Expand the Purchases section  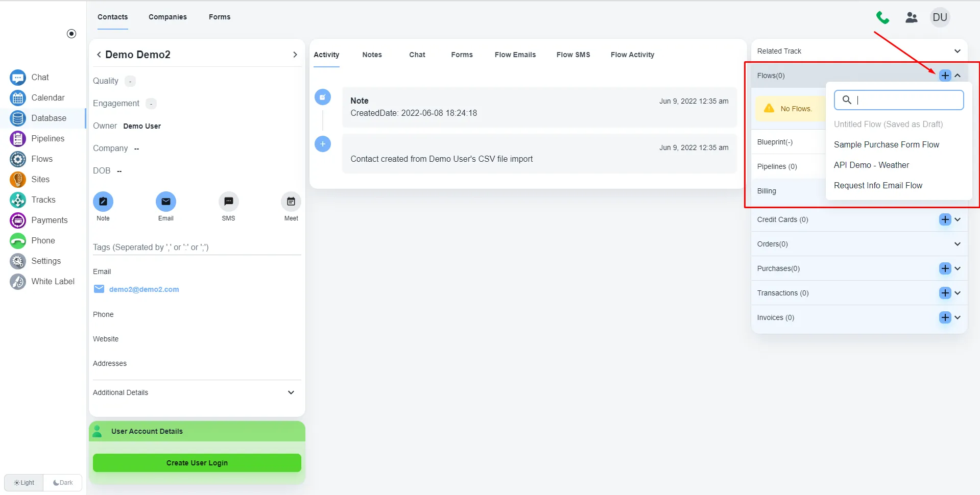pyautogui.click(x=958, y=268)
